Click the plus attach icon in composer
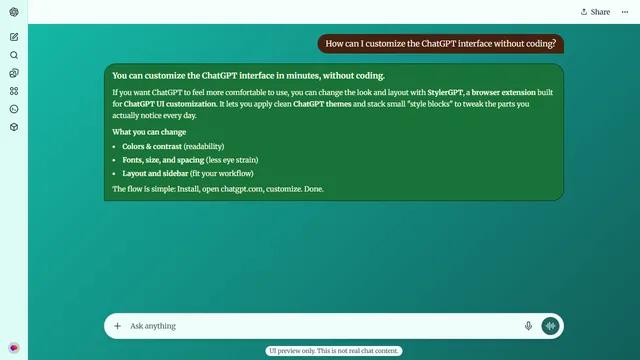640x360 pixels. [x=118, y=326]
